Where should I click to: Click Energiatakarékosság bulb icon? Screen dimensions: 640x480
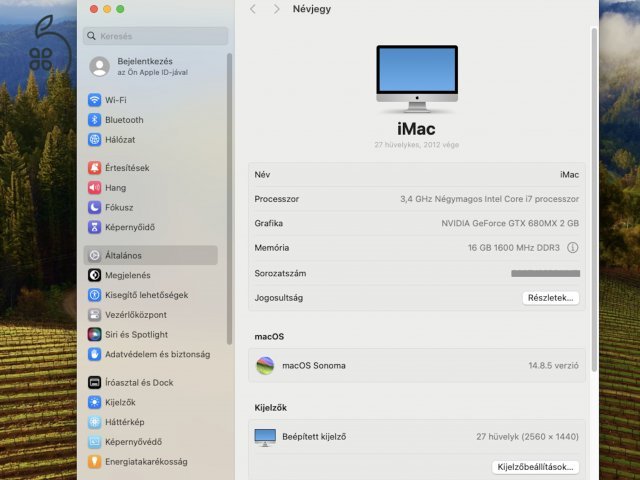[x=94, y=462]
